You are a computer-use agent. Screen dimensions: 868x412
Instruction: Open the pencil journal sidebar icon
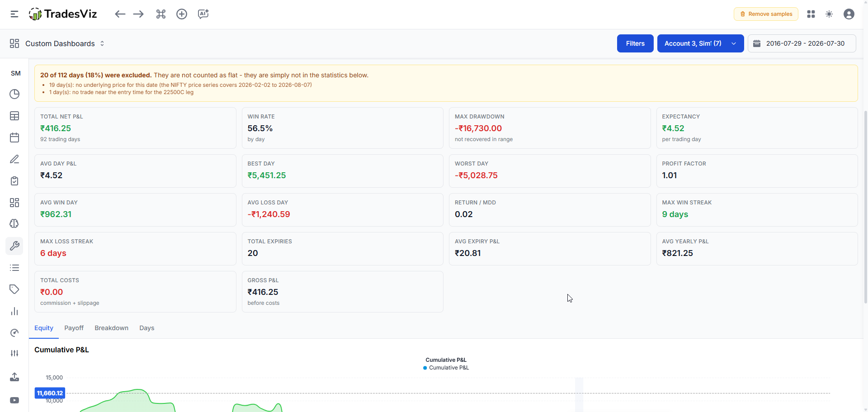14,159
